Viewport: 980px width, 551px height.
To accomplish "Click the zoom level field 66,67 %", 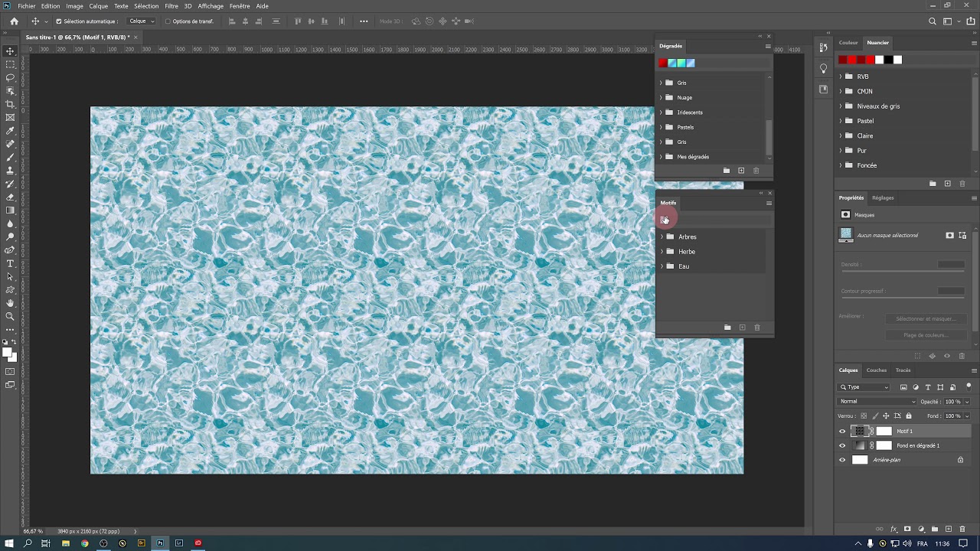I will (33, 531).
